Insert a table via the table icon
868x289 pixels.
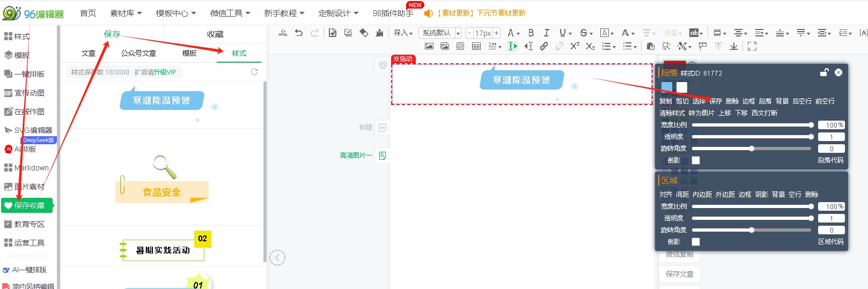tap(476, 46)
